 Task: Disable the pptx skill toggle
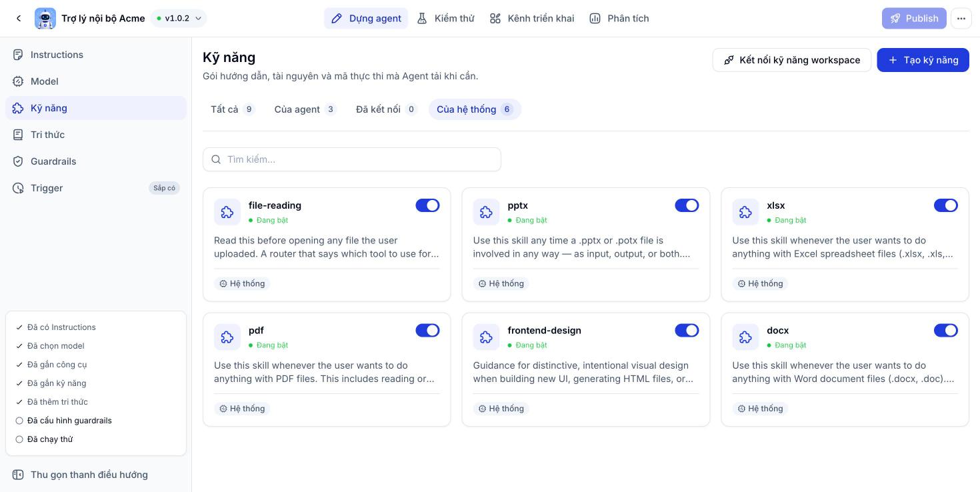687,205
